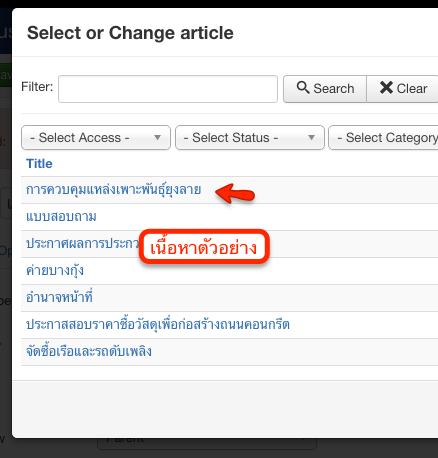Open the Select Category dropdown
Screen dimensions: 438x458
pos(383,137)
